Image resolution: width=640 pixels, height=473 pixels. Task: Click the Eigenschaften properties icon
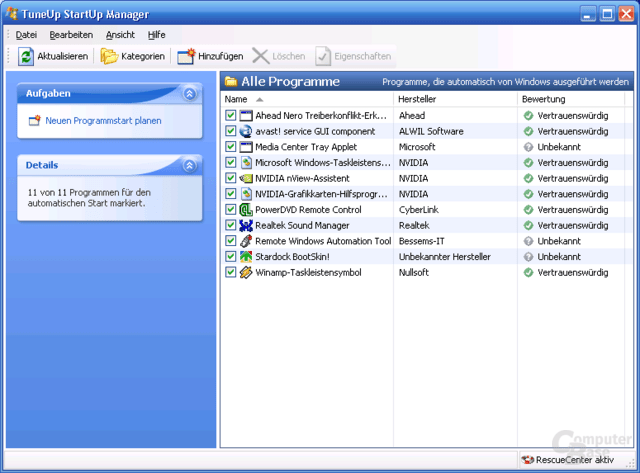(323, 56)
